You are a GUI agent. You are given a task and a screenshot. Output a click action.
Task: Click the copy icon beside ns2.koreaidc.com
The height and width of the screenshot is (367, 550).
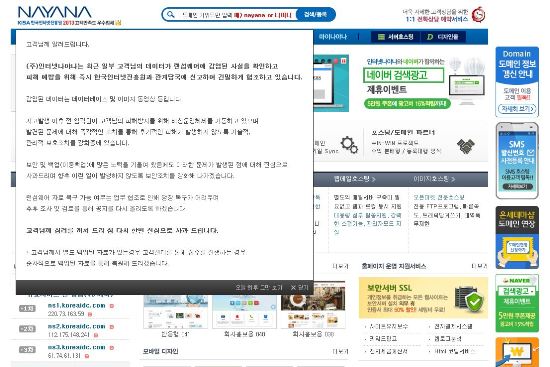click(112, 327)
